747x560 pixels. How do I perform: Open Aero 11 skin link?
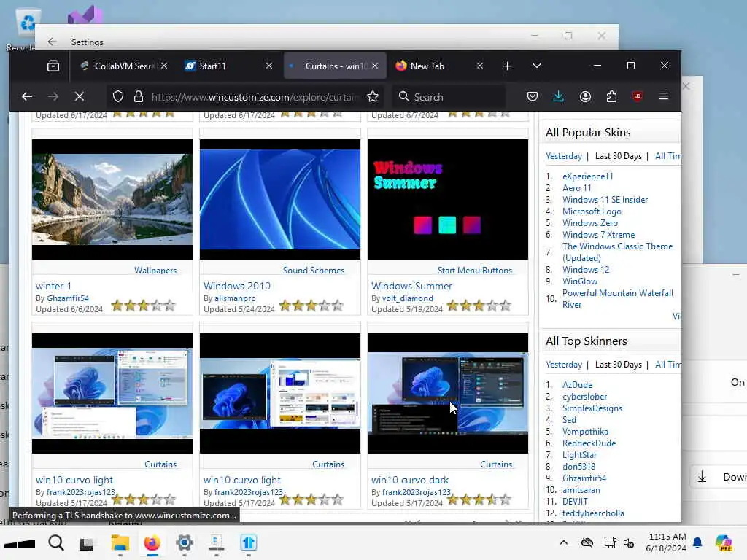pos(576,188)
